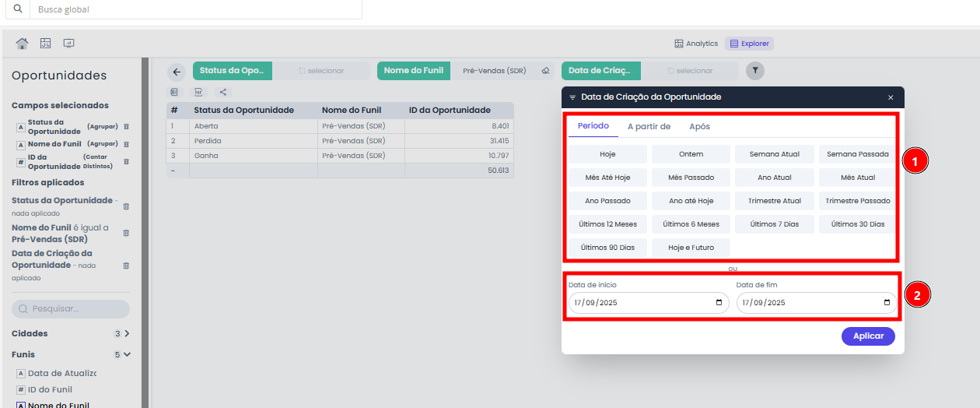Image resolution: width=980 pixels, height=408 pixels.
Task: Export the table to Excel
Action: pyautogui.click(x=174, y=92)
